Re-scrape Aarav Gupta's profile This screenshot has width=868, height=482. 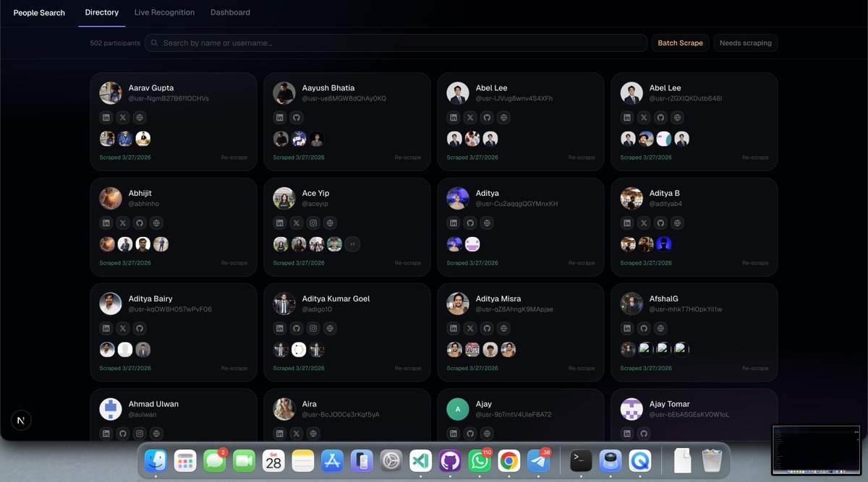click(x=234, y=158)
